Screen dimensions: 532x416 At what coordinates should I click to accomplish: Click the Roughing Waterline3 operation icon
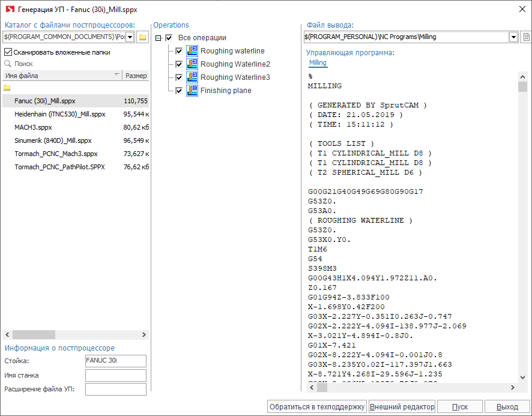point(192,77)
